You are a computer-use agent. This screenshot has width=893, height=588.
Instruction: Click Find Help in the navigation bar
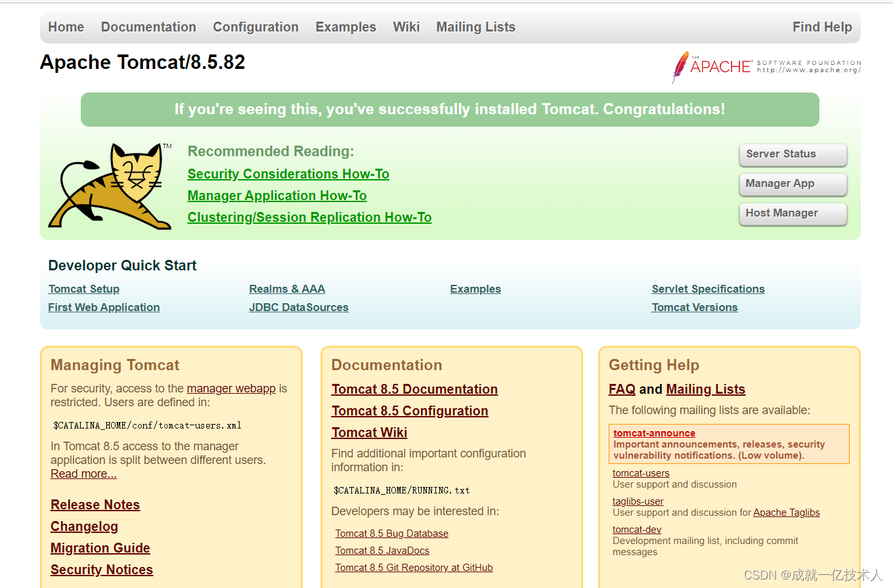point(822,27)
